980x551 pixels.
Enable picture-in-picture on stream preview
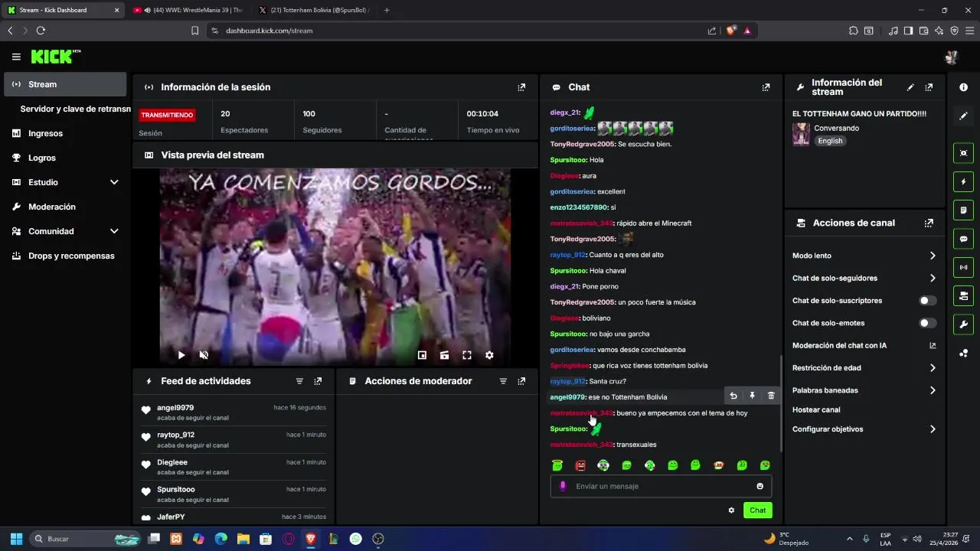pyautogui.click(x=422, y=355)
